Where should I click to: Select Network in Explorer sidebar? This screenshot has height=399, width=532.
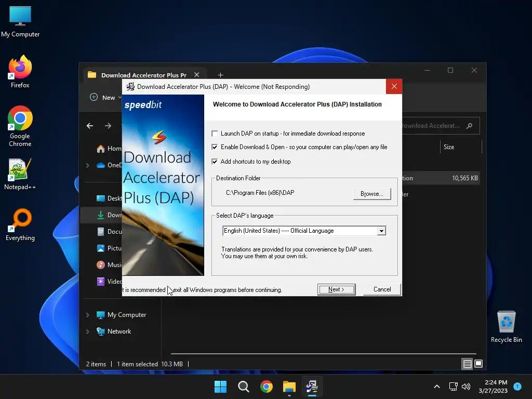tap(114, 331)
